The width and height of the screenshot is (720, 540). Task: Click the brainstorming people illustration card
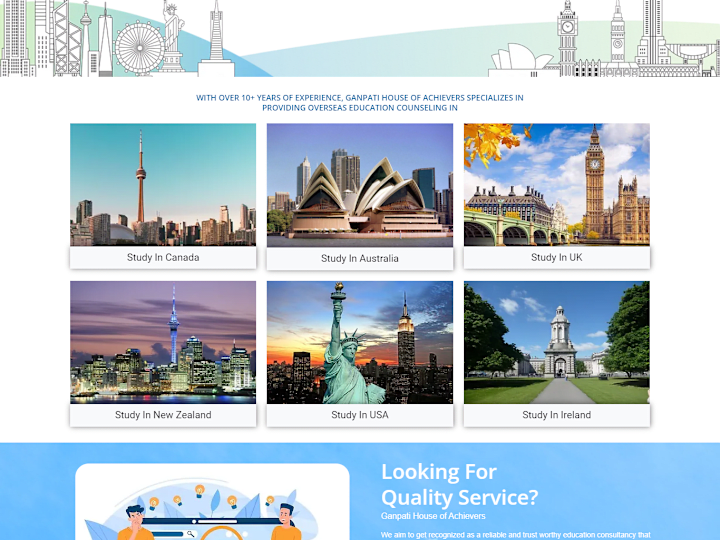click(212, 501)
